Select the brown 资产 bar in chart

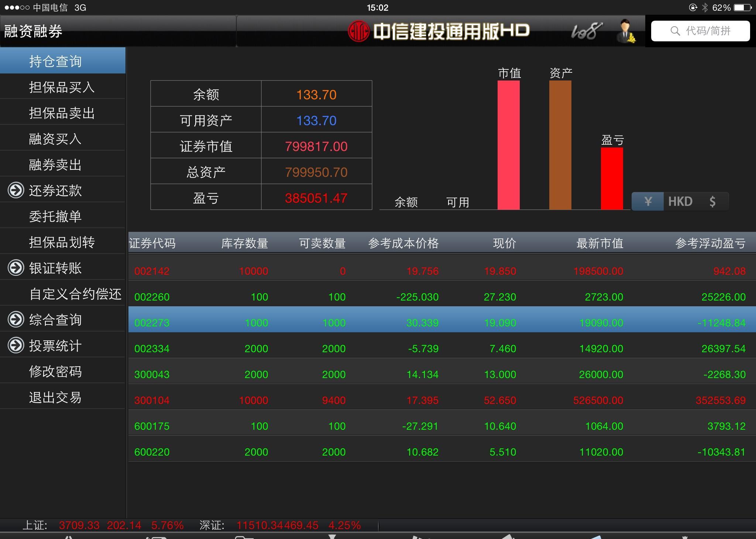[x=560, y=145]
